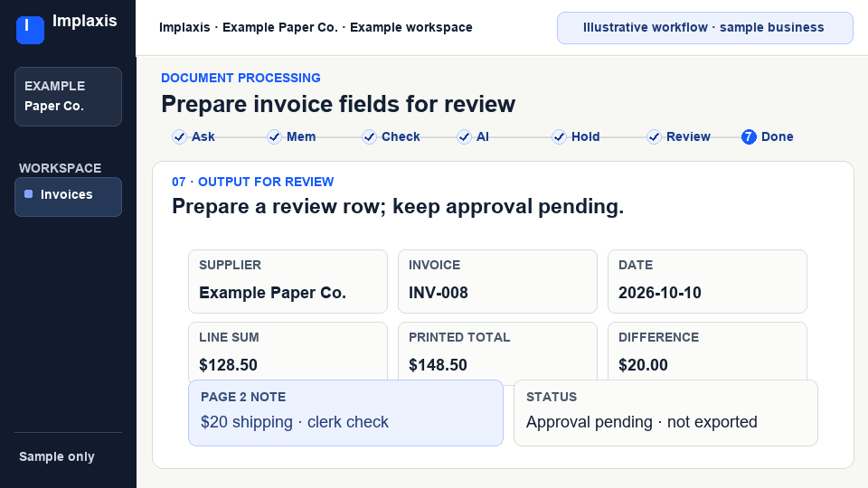The image size is (868, 488).
Task: Go to the Review step label
Action: pos(688,136)
